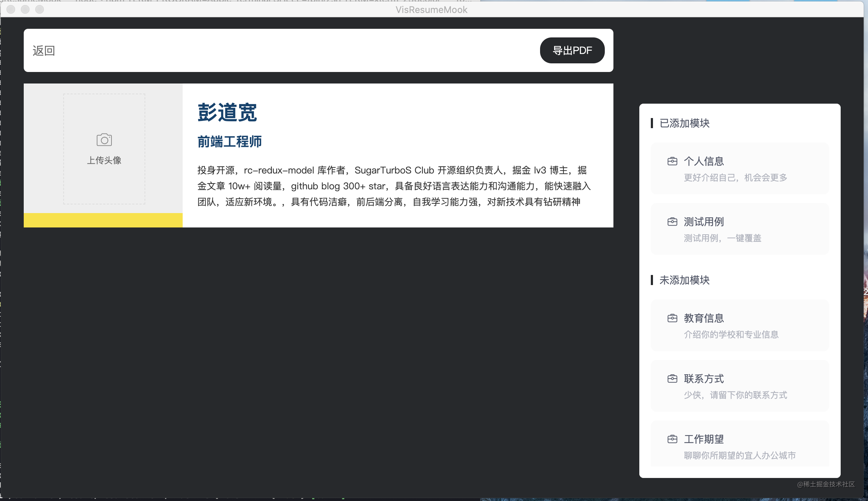Click the yellow bar under avatar

(x=103, y=220)
